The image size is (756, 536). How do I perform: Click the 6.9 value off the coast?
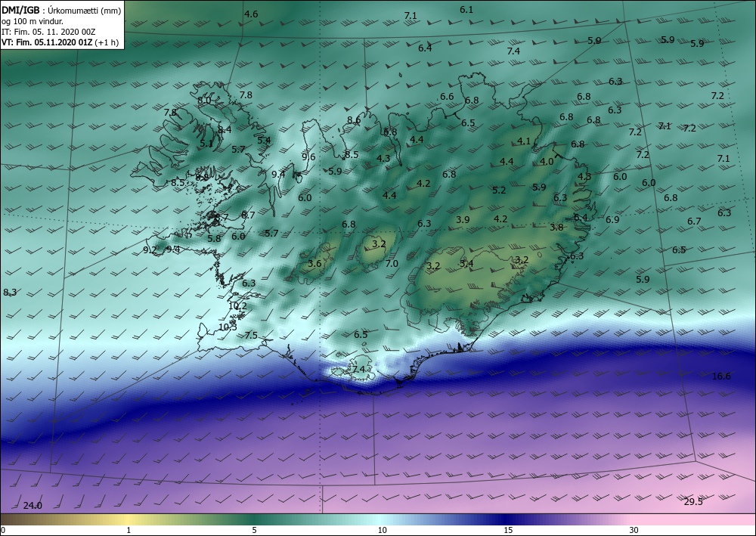[x=612, y=219]
